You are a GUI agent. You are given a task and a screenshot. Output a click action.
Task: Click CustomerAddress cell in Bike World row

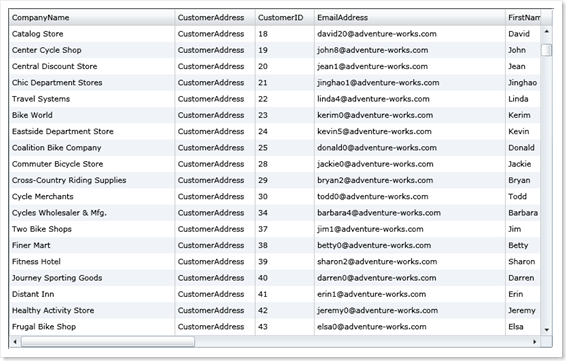coord(215,115)
